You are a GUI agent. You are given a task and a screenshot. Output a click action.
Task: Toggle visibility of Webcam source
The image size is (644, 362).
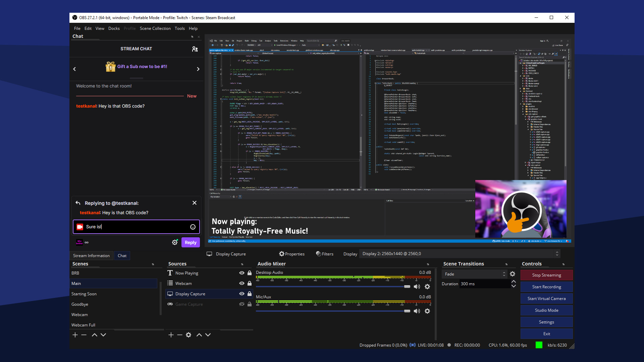click(241, 283)
